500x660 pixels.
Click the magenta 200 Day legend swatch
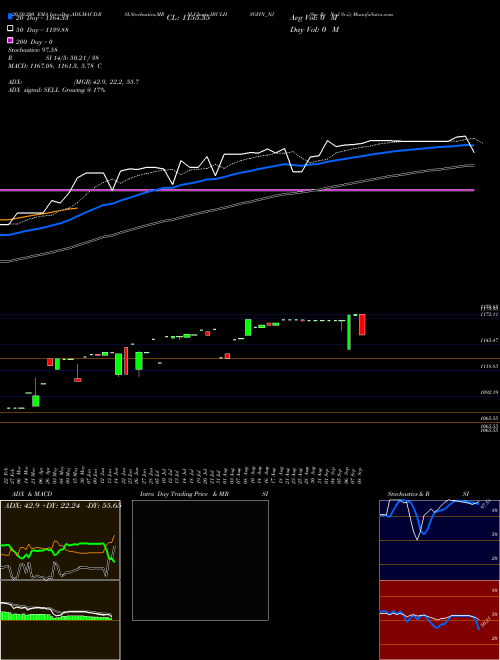10,40
